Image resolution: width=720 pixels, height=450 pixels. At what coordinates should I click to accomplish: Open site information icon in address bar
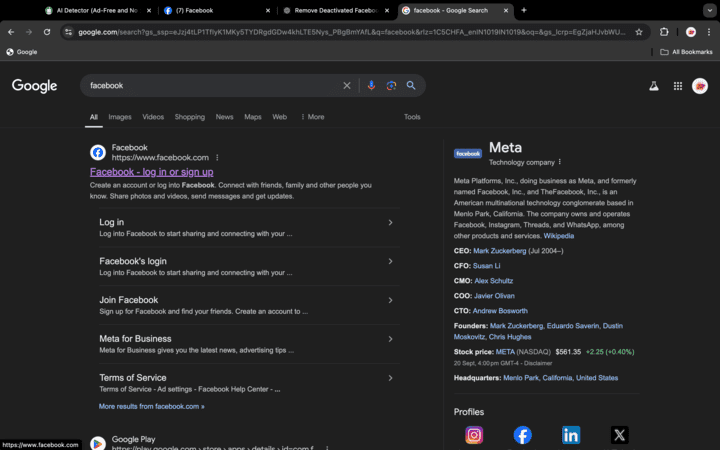click(x=68, y=32)
